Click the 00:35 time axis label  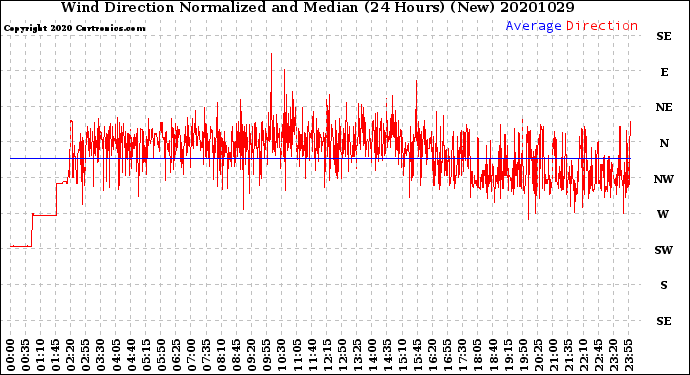[x=26, y=355]
